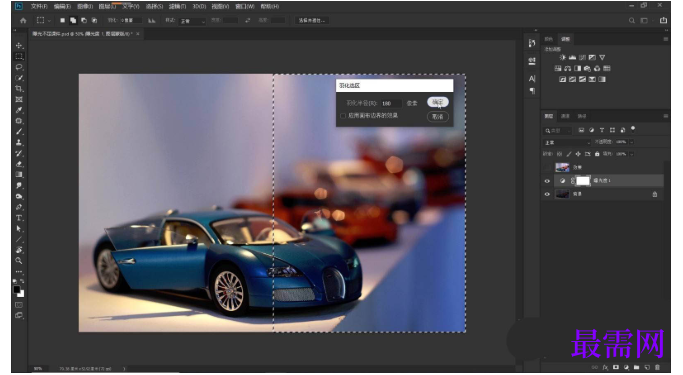This screenshot has width=683, height=375.
Task: Click the foreground color swatch
Action: pyautogui.click(x=17, y=289)
